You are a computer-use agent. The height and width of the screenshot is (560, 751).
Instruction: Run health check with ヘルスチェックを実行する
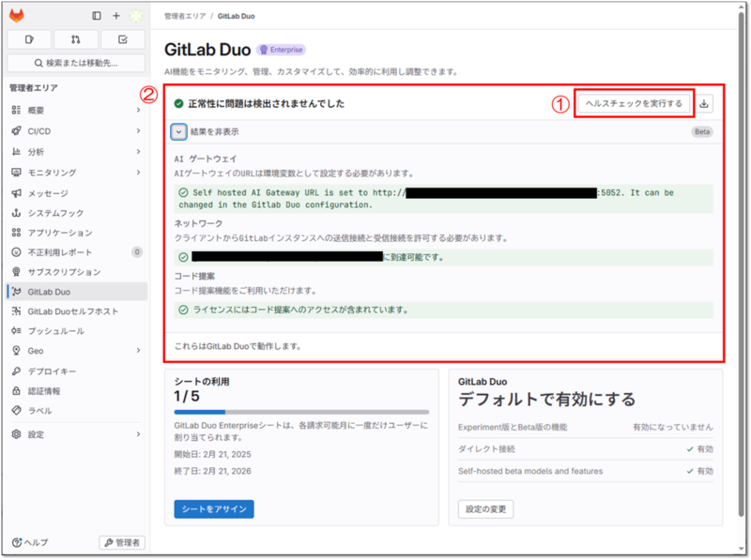tap(634, 103)
